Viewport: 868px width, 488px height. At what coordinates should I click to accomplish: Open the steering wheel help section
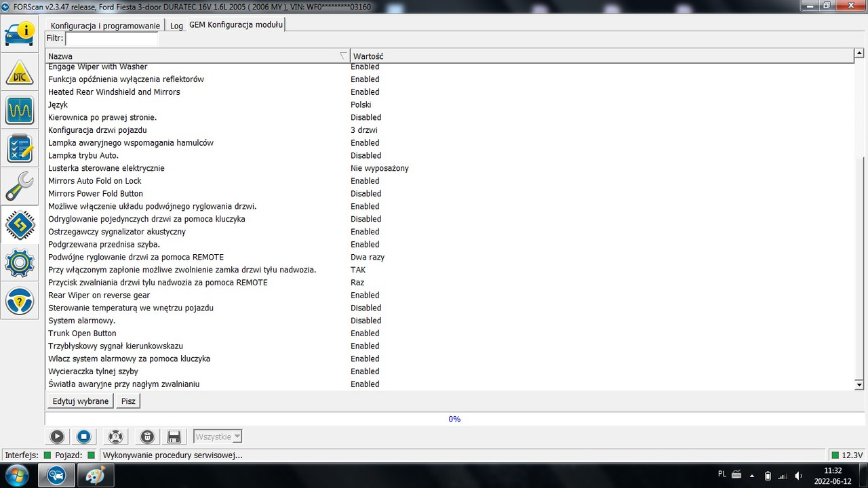tap(20, 302)
